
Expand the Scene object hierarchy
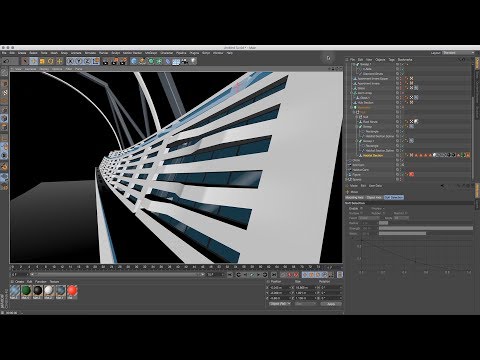347,179
